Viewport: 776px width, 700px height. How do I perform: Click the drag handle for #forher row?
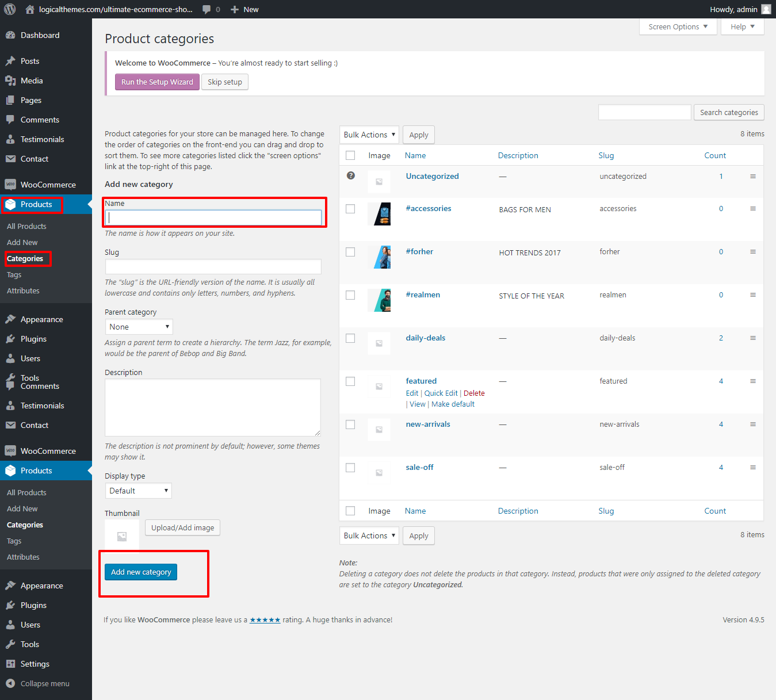(752, 252)
